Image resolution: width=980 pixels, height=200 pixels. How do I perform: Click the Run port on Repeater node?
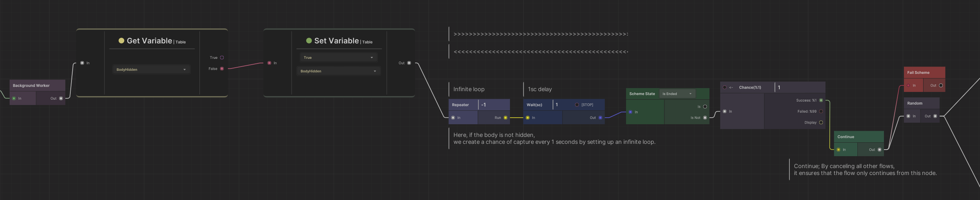point(505,118)
